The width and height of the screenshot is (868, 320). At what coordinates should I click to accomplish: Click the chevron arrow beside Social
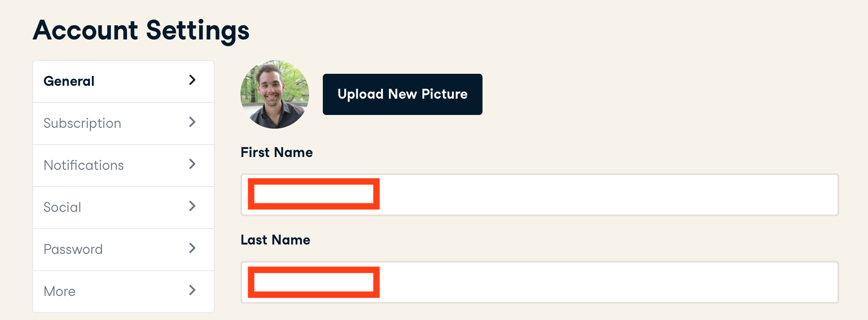tap(192, 206)
